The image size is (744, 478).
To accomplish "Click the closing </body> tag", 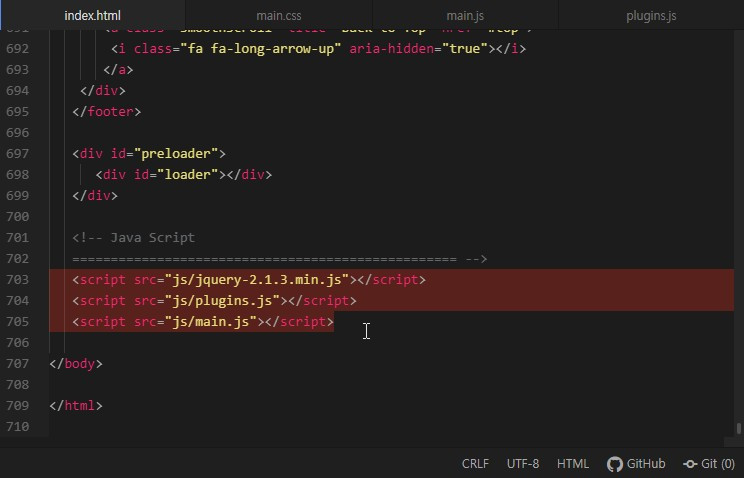I will (76, 364).
